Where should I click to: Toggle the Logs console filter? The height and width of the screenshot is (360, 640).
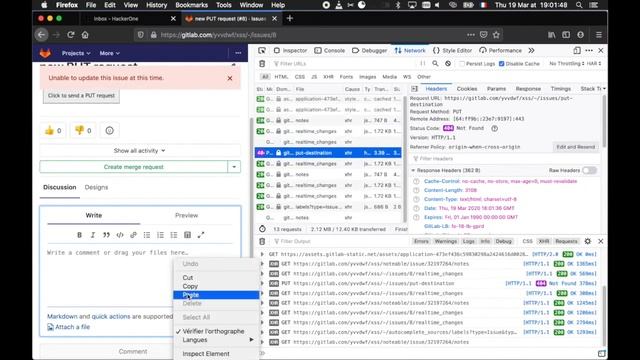[468, 241]
